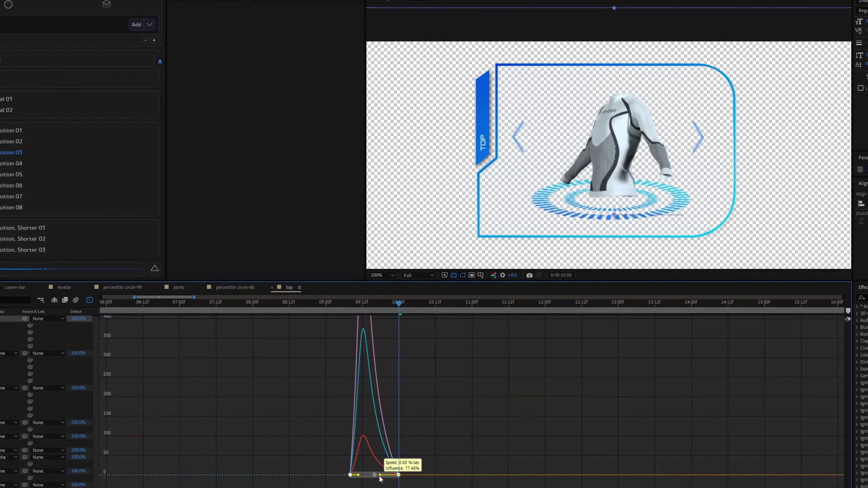Screen dimensions: 868x488
Task: Toggle mask and shape path visibility
Action: click(x=462, y=275)
